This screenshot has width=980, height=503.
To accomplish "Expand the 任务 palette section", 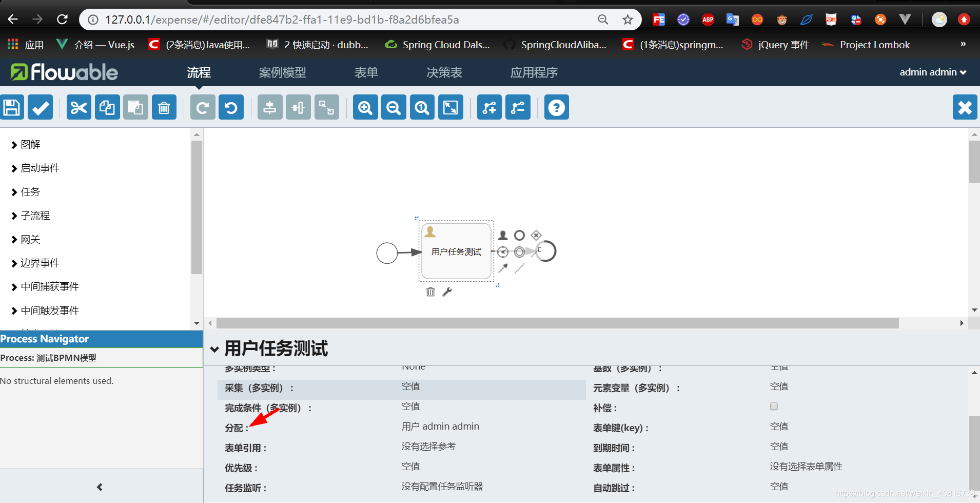I will (x=31, y=191).
